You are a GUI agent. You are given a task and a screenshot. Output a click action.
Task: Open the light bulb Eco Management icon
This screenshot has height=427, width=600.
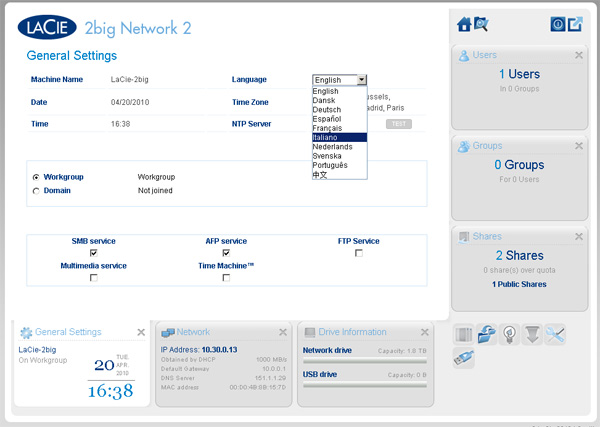pyautogui.click(x=509, y=335)
